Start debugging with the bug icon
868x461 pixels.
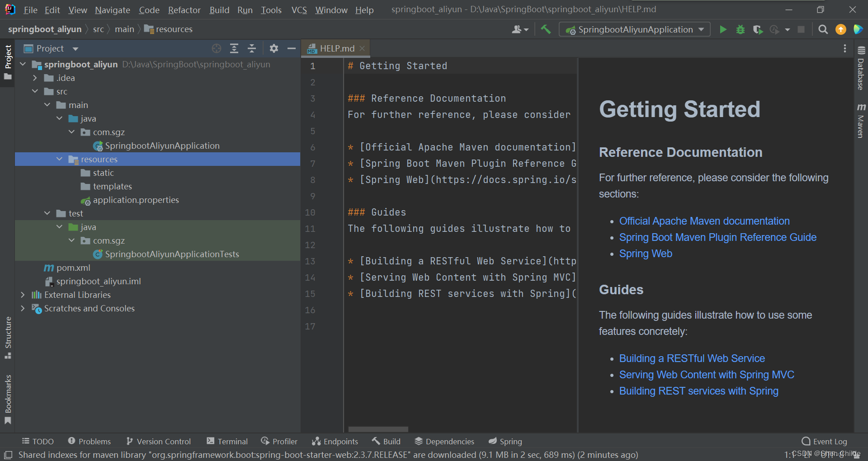741,29
